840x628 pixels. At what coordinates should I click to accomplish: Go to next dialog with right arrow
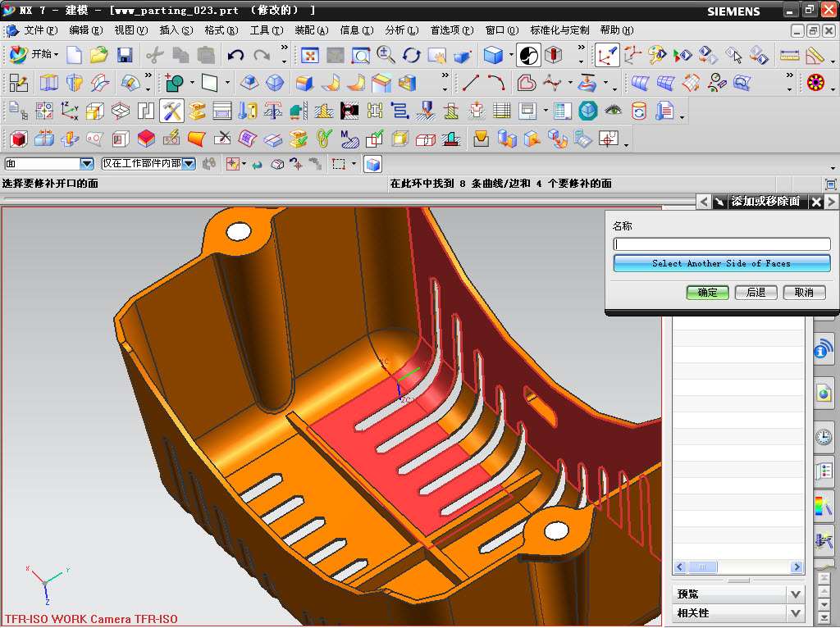pyautogui.click(x=831, y=202)
